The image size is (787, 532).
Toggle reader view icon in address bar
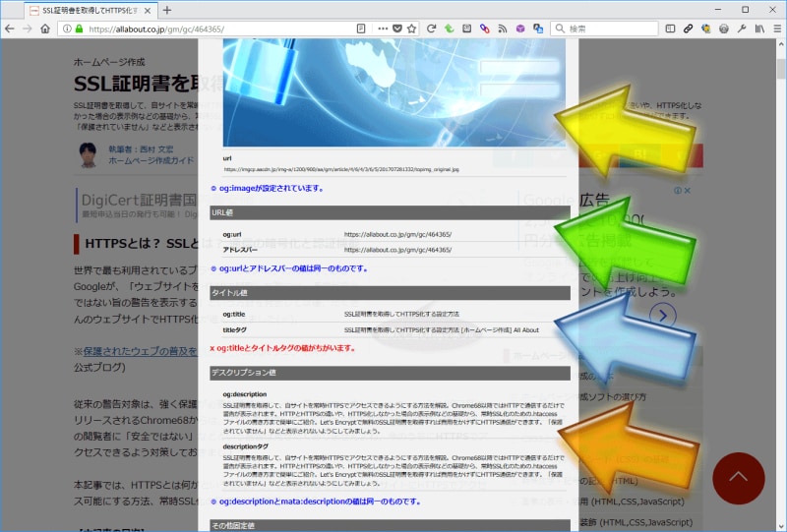(361, 29)
